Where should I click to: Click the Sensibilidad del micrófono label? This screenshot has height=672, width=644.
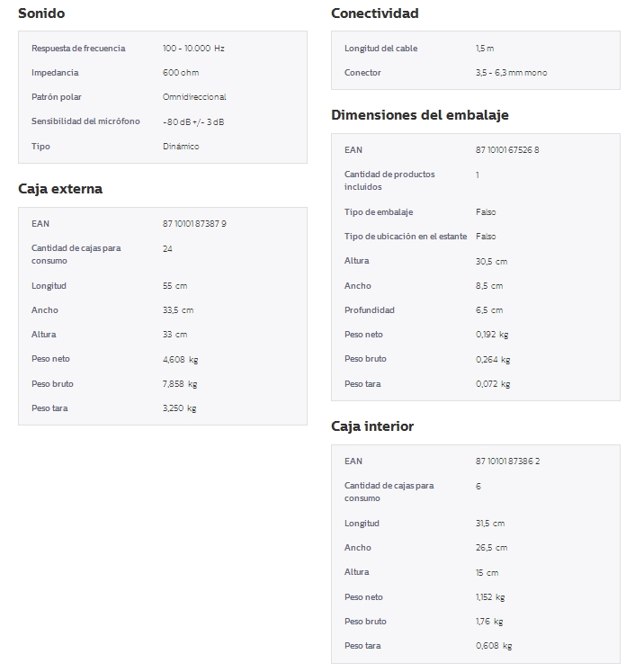pyautogui.click(x=85, y=121)
